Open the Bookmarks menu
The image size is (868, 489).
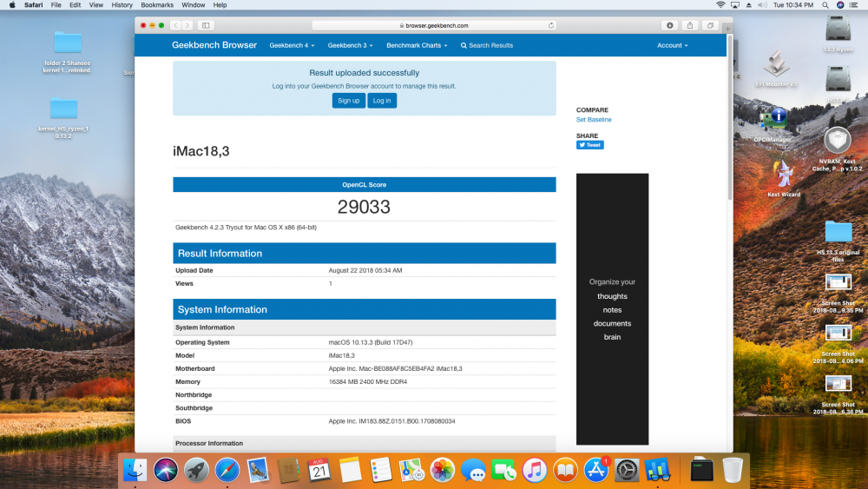click(157, 5)
